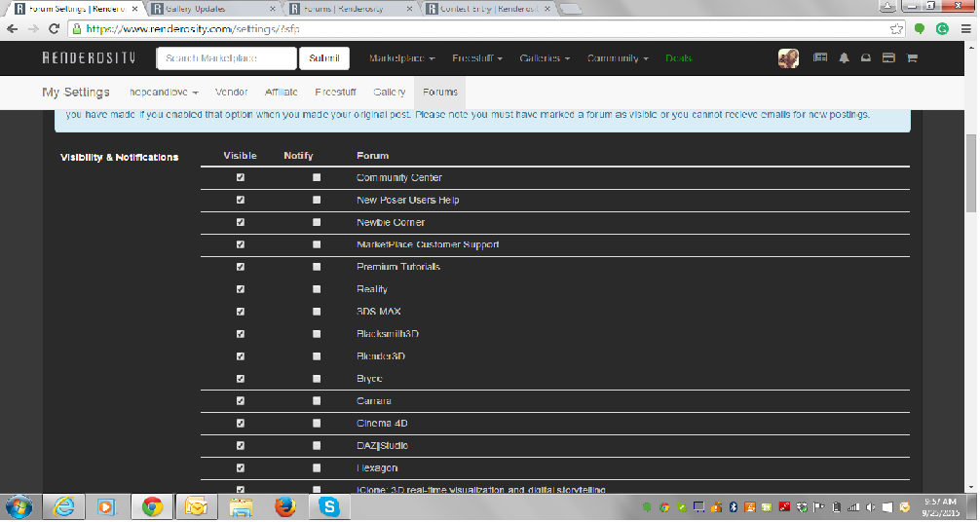Enable Notify for Bryce forum
This screenshot has width=980, height=522.
click(x=317, y=379)
